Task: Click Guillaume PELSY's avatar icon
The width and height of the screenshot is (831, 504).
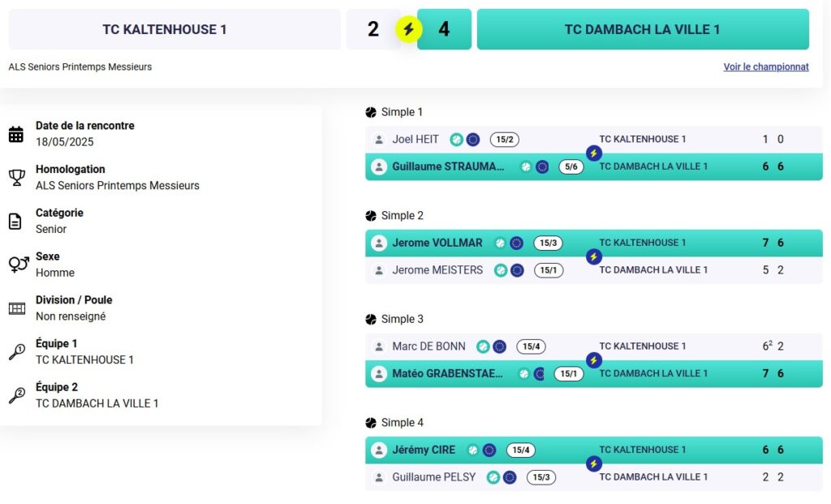Action: click(379, 477)
